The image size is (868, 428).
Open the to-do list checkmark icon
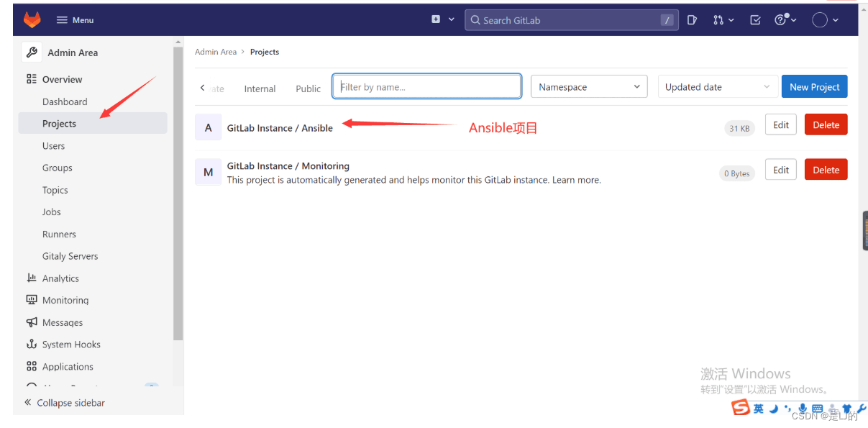click(x=755, y=20)
